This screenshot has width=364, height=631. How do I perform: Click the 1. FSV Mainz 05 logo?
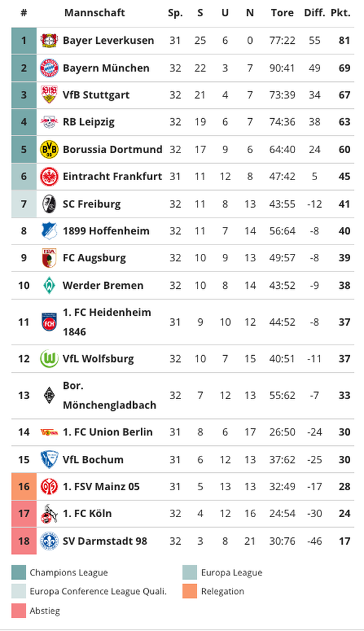pos(49,487)
